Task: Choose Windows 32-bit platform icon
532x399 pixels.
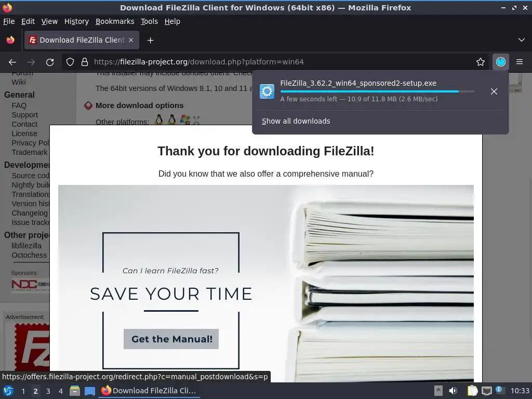Action: (x=185, y=120)
